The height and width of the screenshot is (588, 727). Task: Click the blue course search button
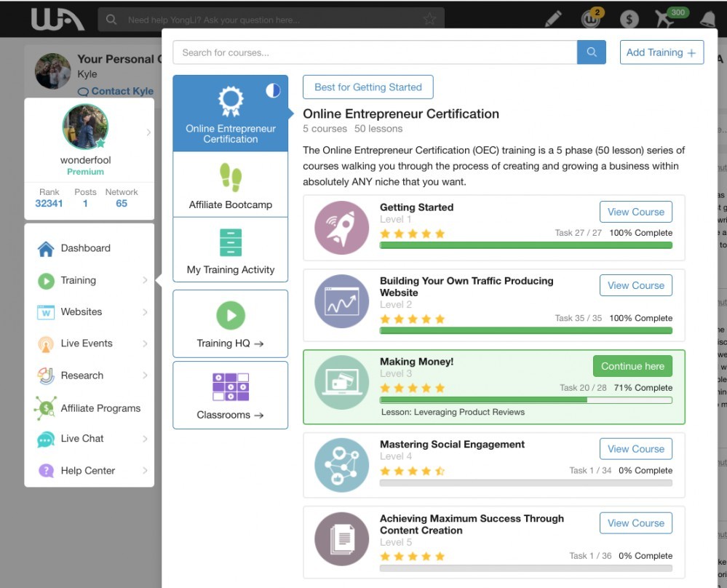(591, 52)
